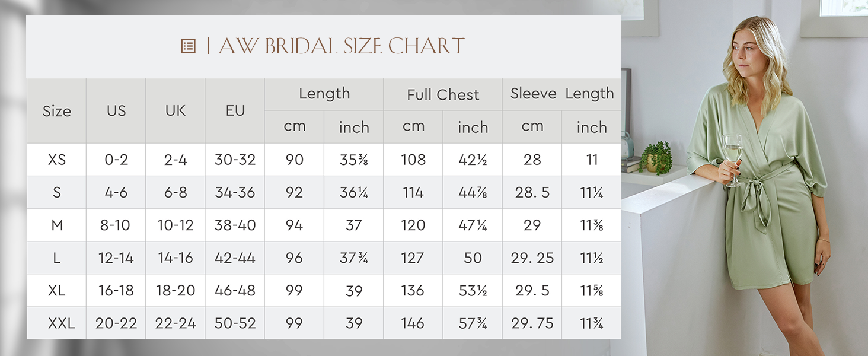The width and height of the screenshot is (868, 356).
Task: Click the L row full chest inch value 50
Action: pos(473,258)
